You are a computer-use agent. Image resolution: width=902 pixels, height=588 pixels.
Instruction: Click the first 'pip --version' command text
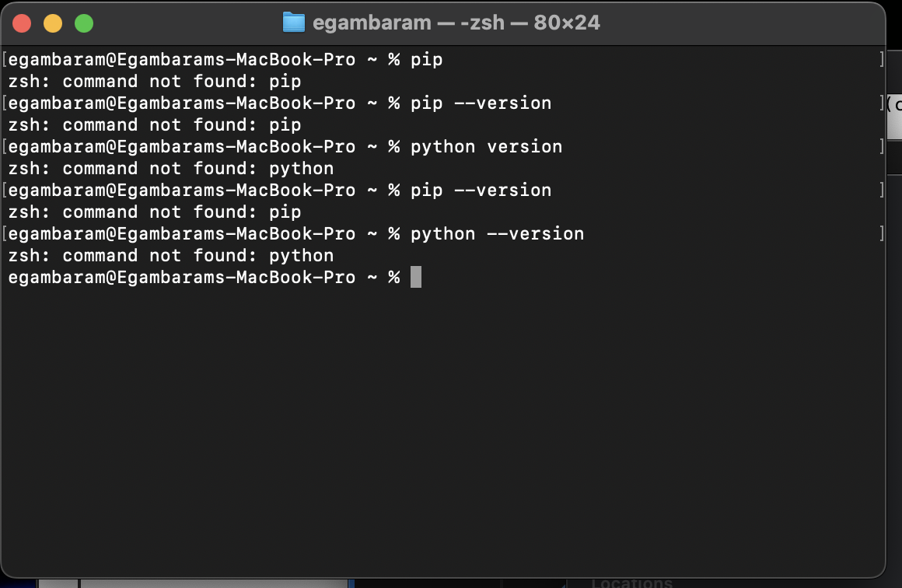[x=481, y=103]
